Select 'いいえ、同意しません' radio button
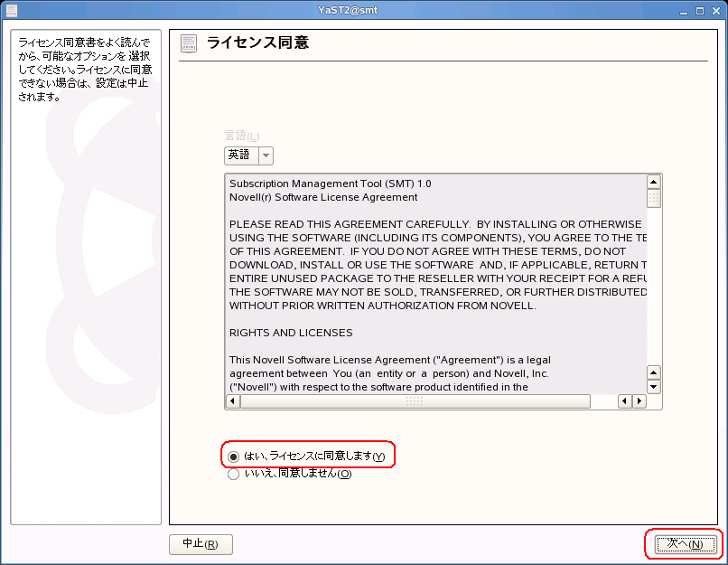 click(234, 474)
